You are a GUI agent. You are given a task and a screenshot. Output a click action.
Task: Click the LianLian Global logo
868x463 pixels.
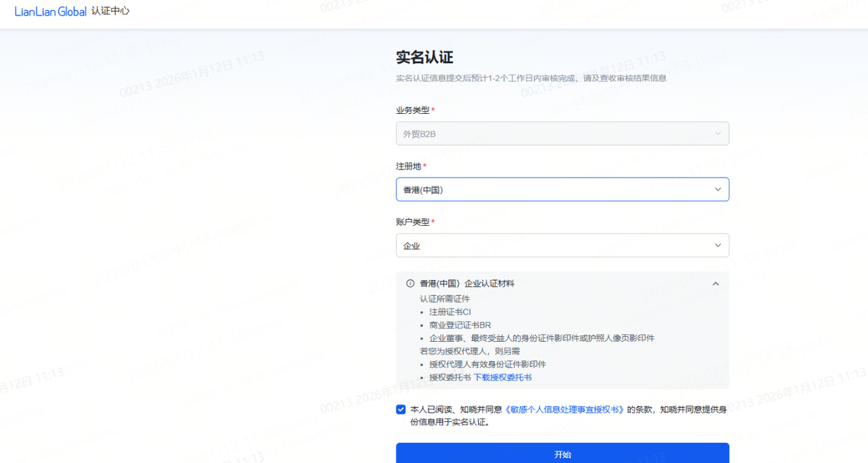coord(50,12)
